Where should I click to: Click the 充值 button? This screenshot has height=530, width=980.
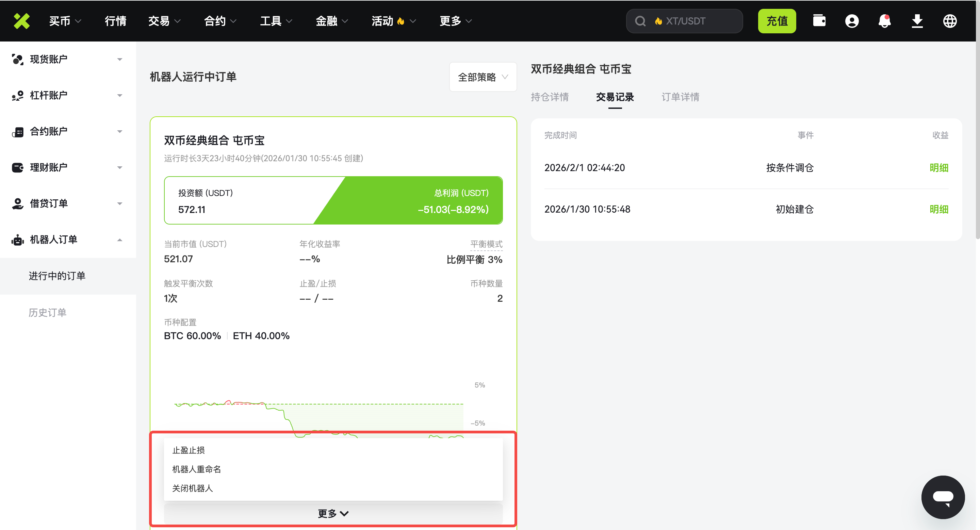777,21
